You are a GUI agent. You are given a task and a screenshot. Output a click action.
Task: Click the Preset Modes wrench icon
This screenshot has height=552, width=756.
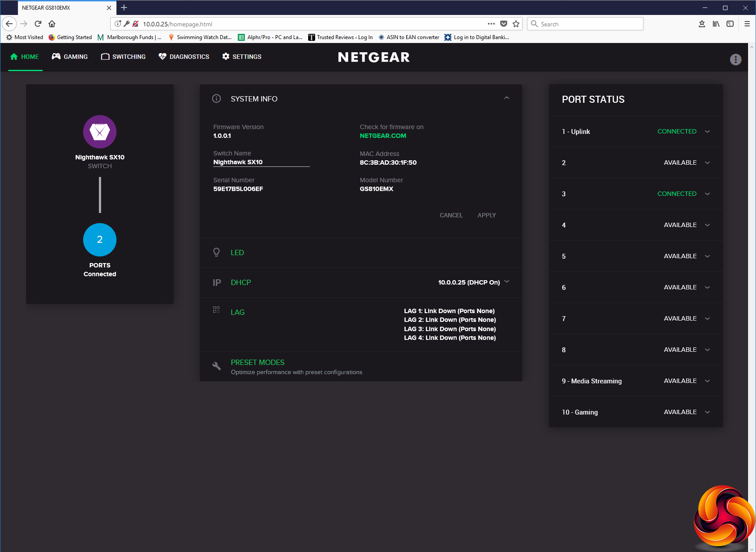click(x=217, y=366)
